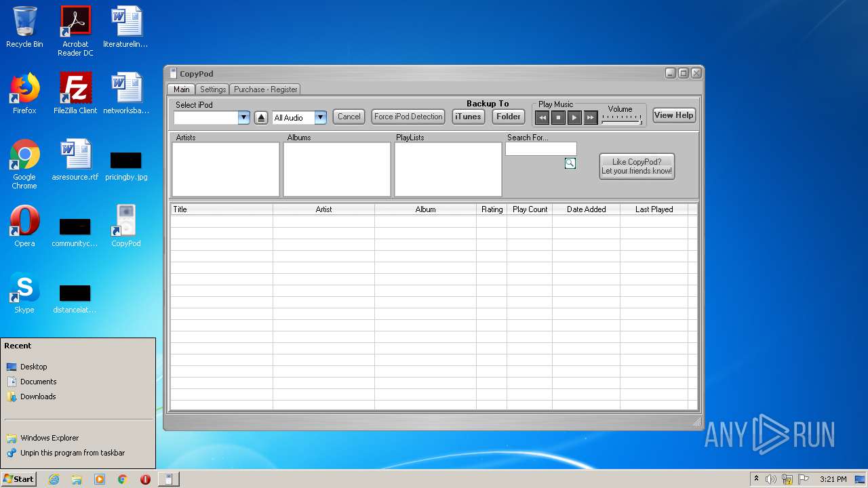Stop music playback

pyautogui.click(x=558, y=117)
